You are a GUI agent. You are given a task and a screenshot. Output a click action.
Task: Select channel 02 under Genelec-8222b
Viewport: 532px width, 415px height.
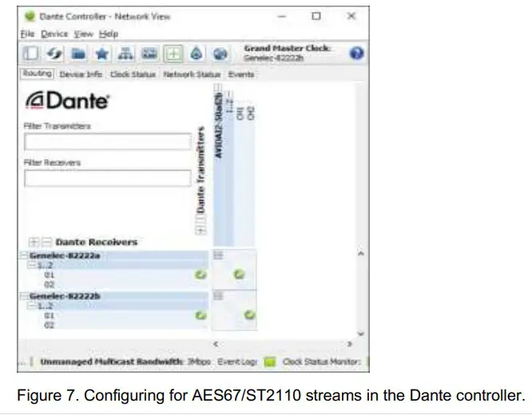[50, 326]
